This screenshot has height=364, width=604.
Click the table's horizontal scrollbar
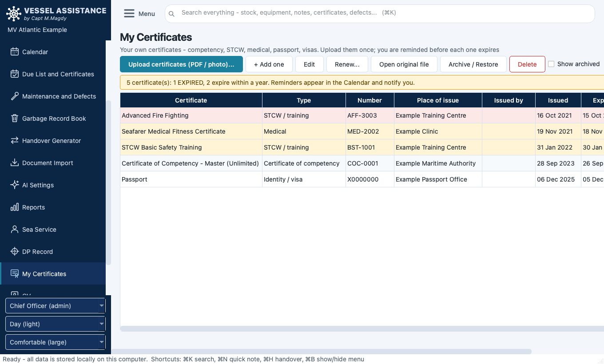pyautogui.click(x=362, y=328)
